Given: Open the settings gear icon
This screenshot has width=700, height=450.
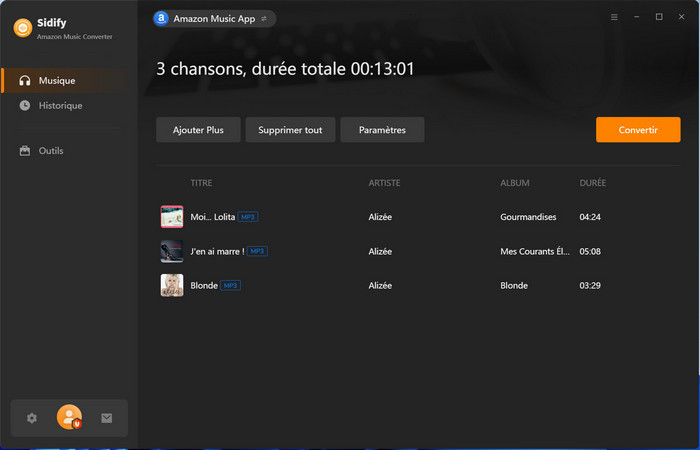Looking at the screenshot, I should (x=32, y=418).
